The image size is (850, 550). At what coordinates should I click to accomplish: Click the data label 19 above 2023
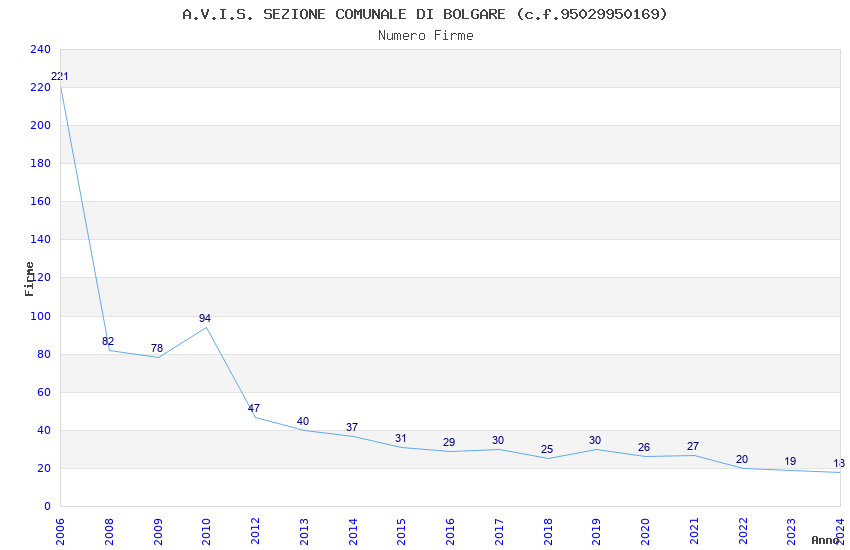[790, 462]
